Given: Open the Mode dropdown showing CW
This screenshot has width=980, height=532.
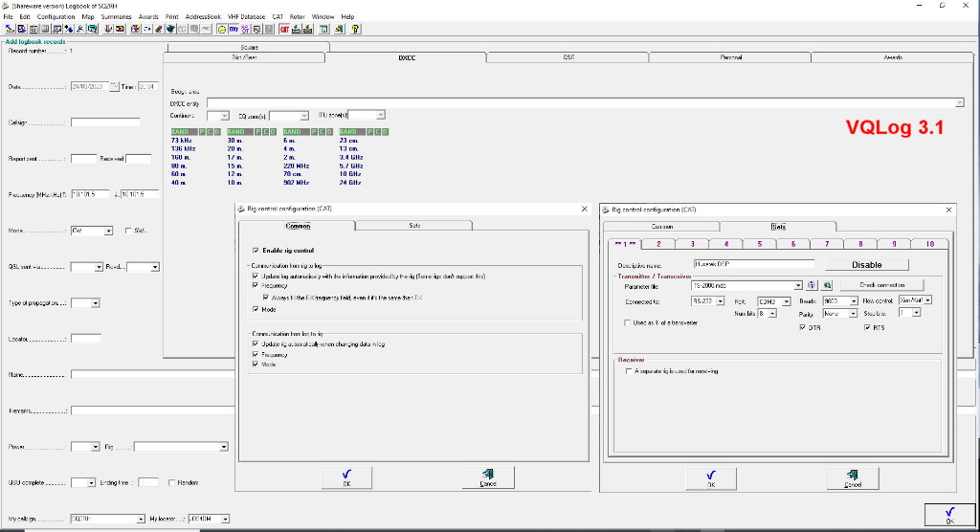Looking at the screenshot, I should coord(108,231).
